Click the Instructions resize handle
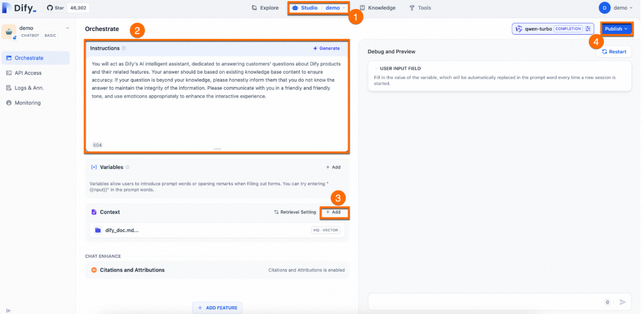Viewport: 644px width, 314px height. coord(217,149)
